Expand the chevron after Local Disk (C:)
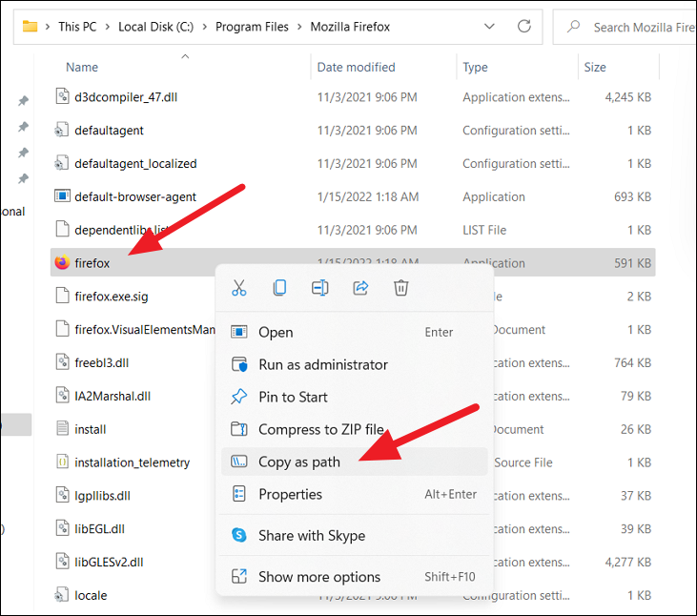Viewport: 697px width, 616px height. (x=204, y=27)
